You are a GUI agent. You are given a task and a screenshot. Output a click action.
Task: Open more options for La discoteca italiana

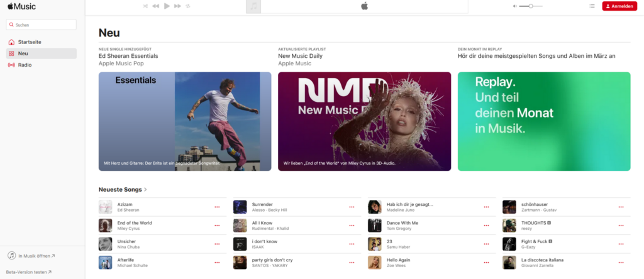pos(621,263)
